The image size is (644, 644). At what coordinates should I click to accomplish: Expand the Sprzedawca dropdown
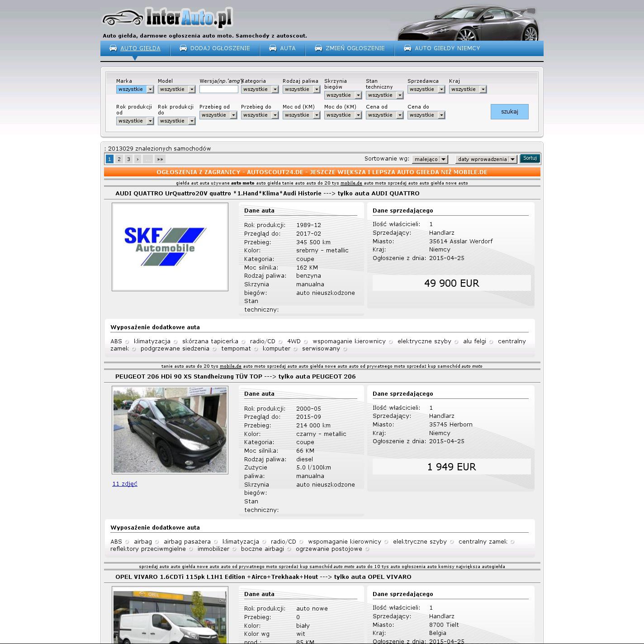click(x=426, y=90)
